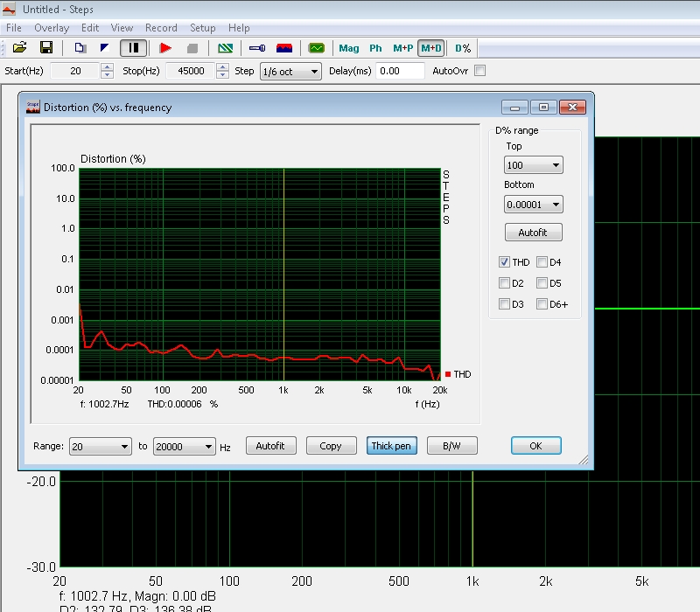Toggle the AutoOvr checkbox
700x612 pixels.
tap(479, 71)
